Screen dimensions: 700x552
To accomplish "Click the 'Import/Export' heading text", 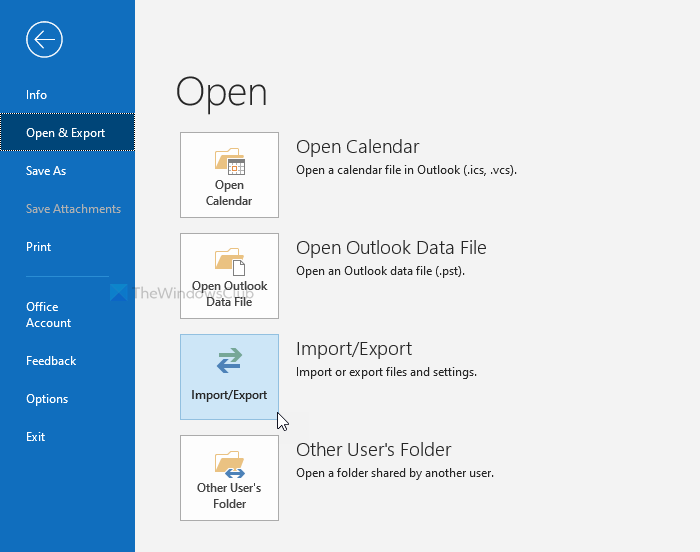I will click(x=354, y=349).
